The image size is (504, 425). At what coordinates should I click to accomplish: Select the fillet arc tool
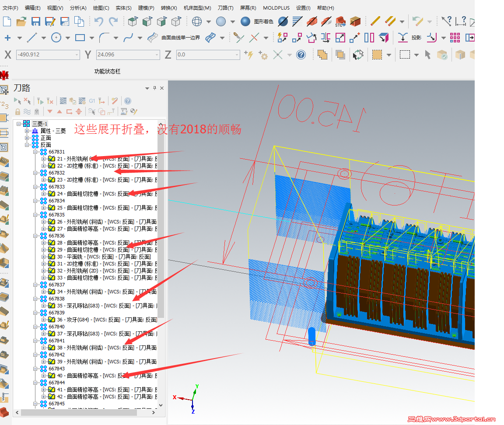pyautogui.click(x=104, y=38)
